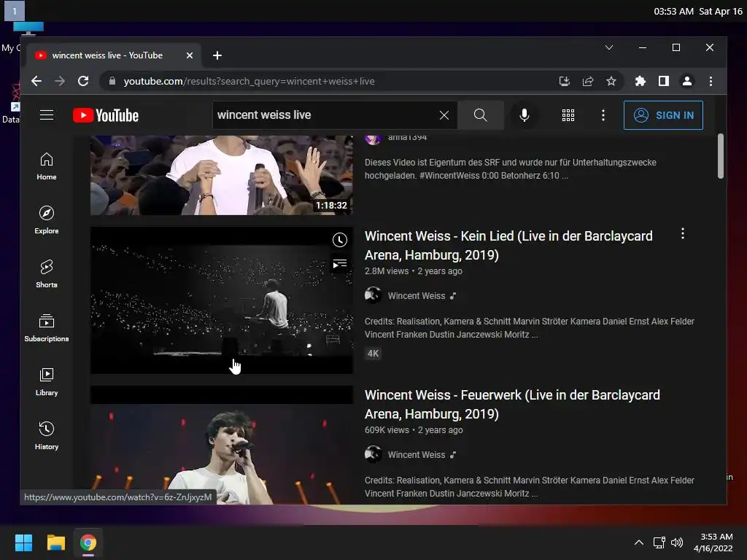Open History in sidebar
Screen dimensions: 747x560
click(47, 436)
